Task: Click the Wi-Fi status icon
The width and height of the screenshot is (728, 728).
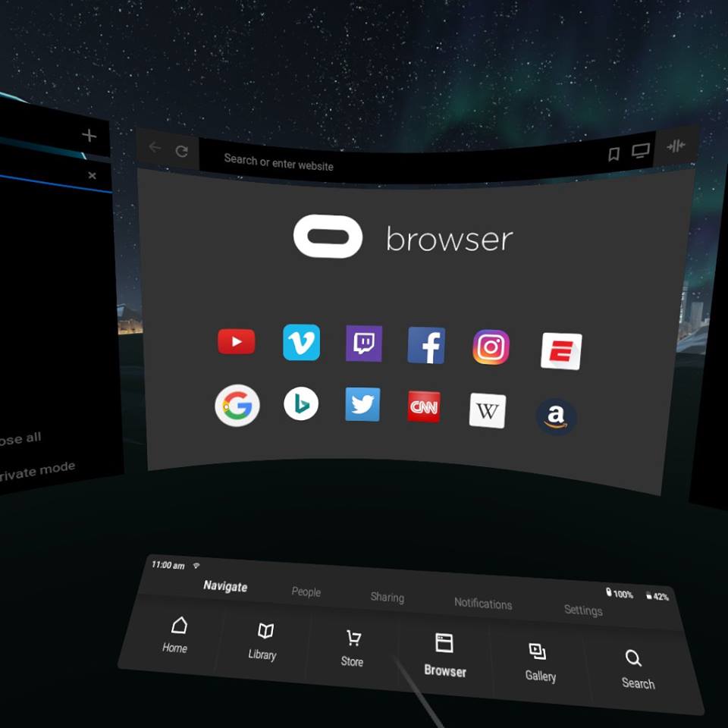Action: point(196,565)
